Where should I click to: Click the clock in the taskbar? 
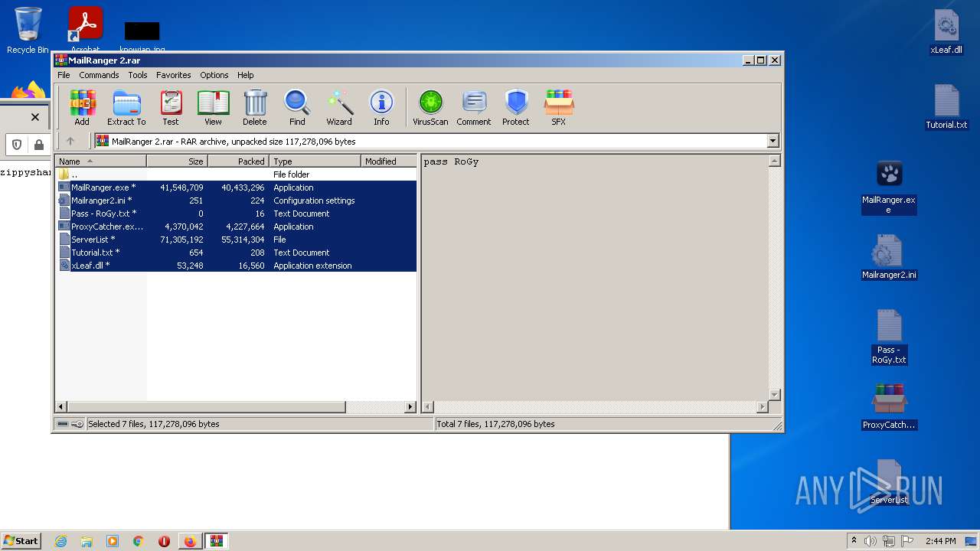pyautogui.click(x=940, y=541)
